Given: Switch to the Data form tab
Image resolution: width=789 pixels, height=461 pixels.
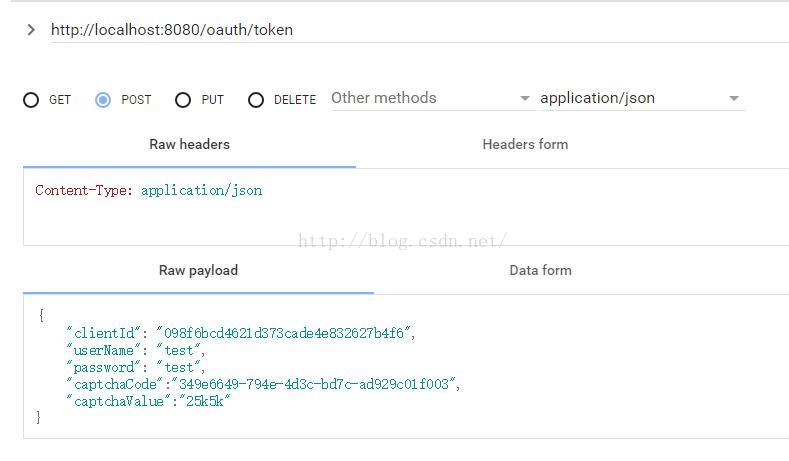Looking at the screenshot, I should click(x=540, y=270).
